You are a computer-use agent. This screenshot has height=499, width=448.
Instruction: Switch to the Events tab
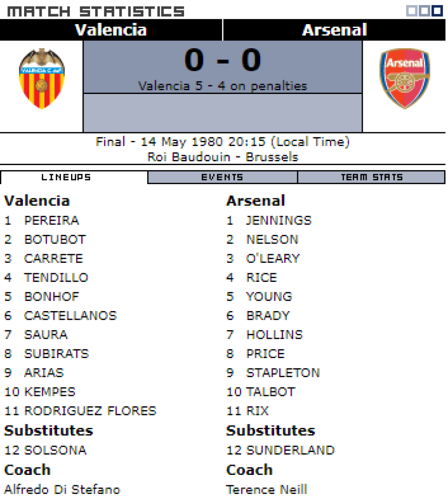tap(222, 178)
